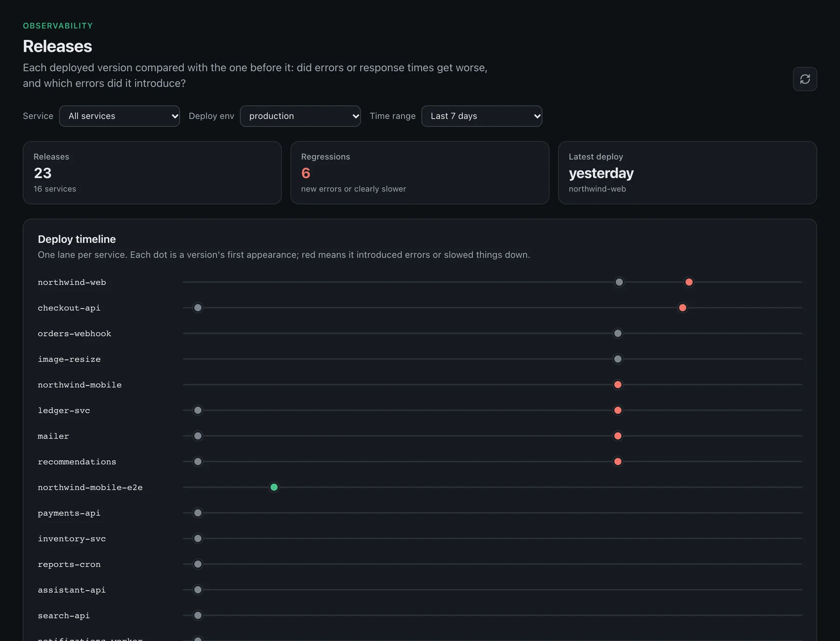This screenshot has height=641, width=840.
Task: Click the deploy dot on payments-api lane
Action: click(x=198, y=513)
